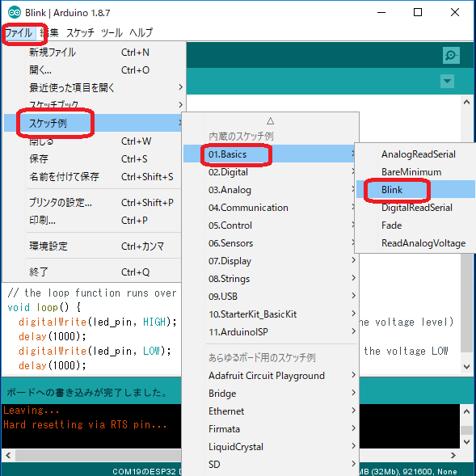Expand the 06.Sensors examples submenu
This screenshot has width=476, height=476.
(x=270, y=243)
